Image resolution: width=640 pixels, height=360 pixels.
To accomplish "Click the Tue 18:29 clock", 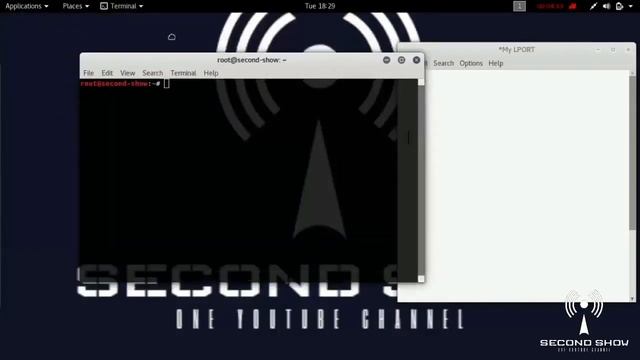I will [x=320, y=6].
